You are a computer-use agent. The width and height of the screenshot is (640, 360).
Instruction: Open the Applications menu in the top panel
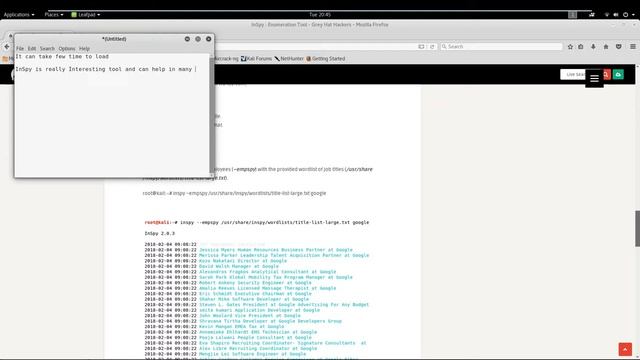coord(19,15)
